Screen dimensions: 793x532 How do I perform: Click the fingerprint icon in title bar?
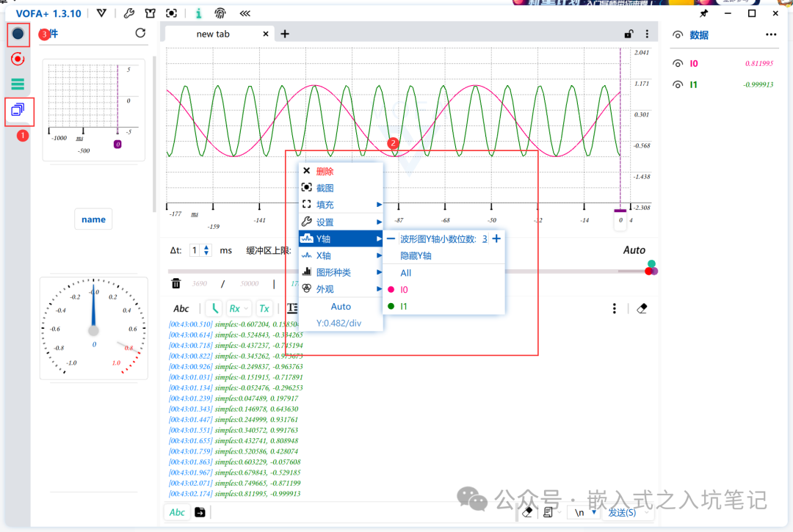coord(220,13)
